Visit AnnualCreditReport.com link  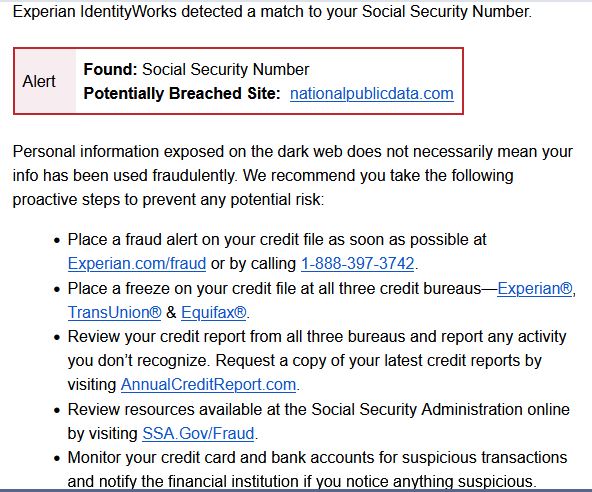coord(208,384)
